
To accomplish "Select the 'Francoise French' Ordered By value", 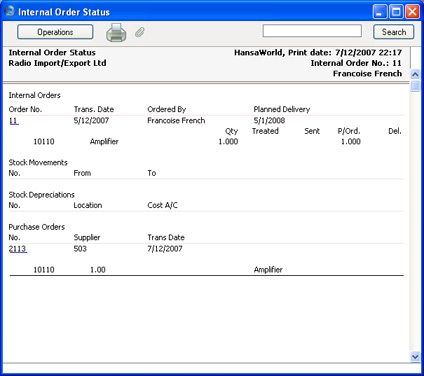I will click(176, 120).
